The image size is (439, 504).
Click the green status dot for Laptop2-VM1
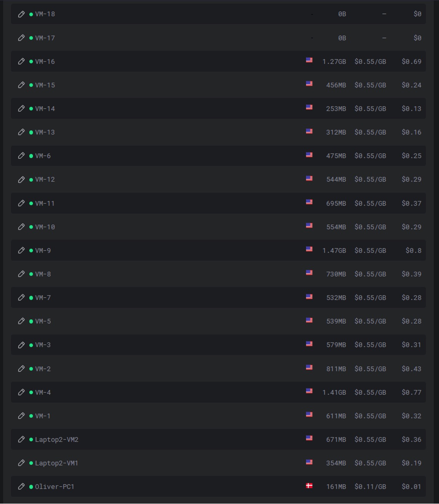point(31,463)
